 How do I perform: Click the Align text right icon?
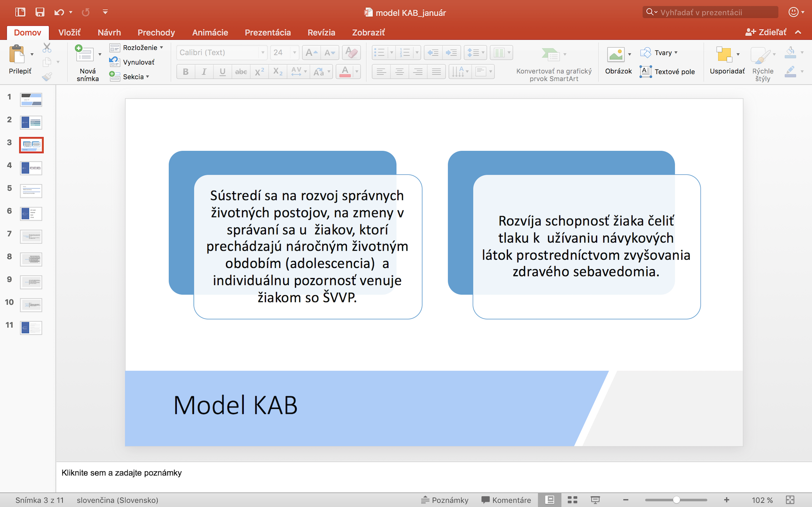[418, 72]
